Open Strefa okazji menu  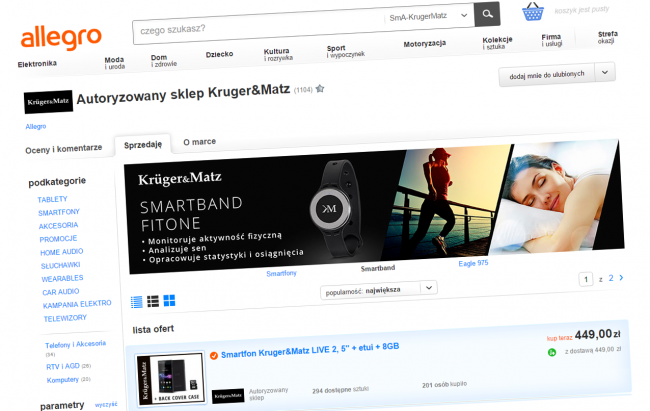click(x=607, y=37)
